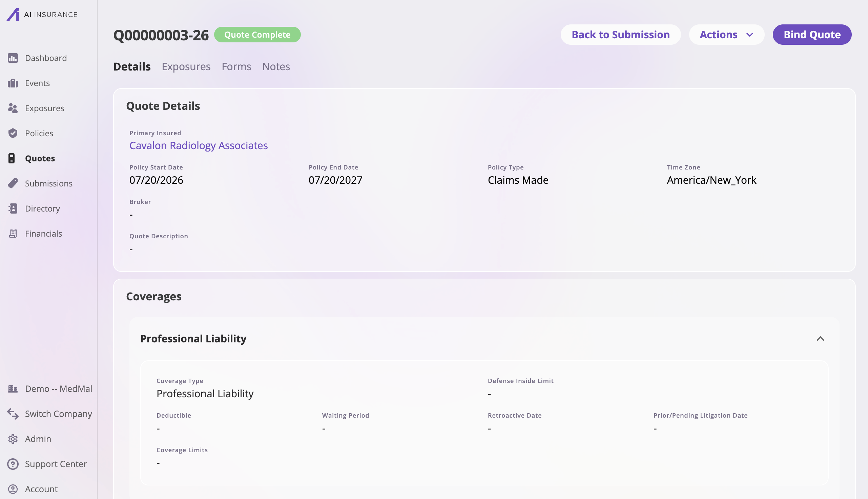Click the Submissions tag icon
This screenshot has width=868, height=499.
click(x=13, y=183)
